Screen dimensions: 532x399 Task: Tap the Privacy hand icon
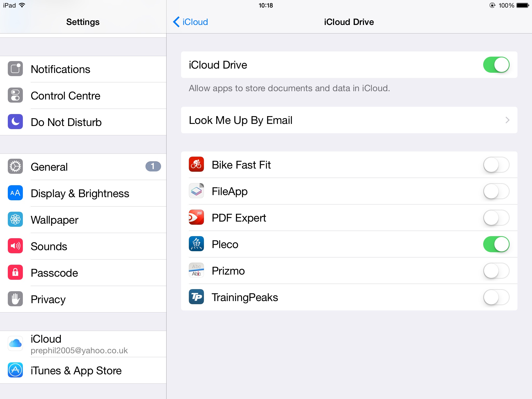[x=15, y=299]
